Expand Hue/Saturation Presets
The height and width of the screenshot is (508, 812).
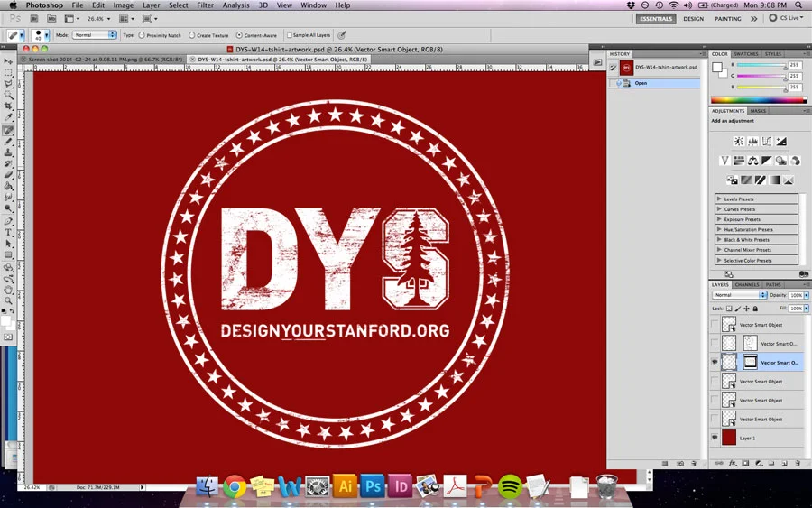(x=719, y=229)
